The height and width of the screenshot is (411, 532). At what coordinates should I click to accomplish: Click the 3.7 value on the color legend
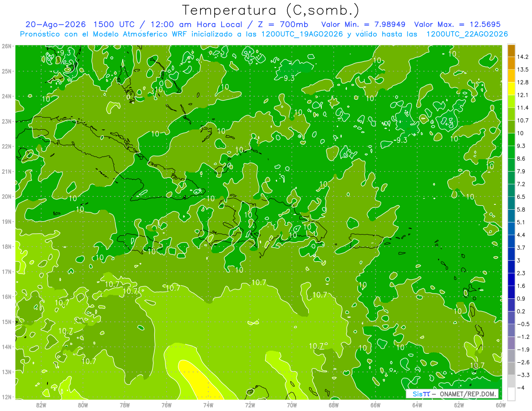pos(521,247)
